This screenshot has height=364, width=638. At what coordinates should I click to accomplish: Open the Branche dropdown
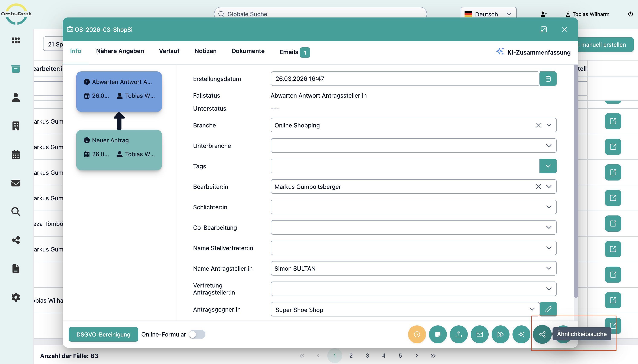click(549, 125)
